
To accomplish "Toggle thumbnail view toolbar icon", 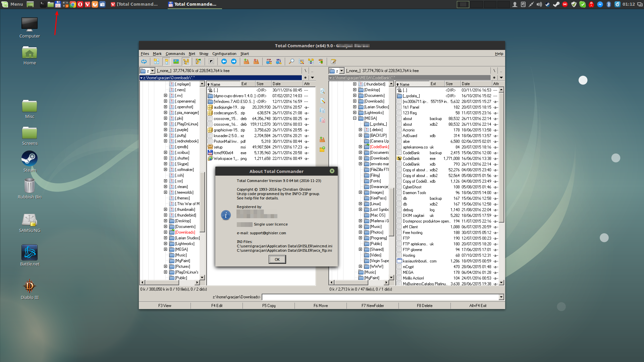I will [x=176, y=61].
